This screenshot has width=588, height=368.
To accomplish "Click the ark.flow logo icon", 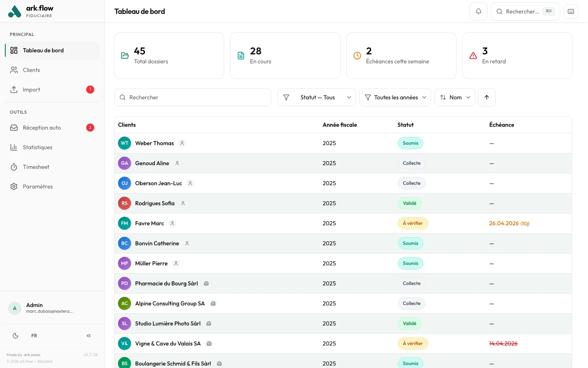I will [x=15, y=11].
